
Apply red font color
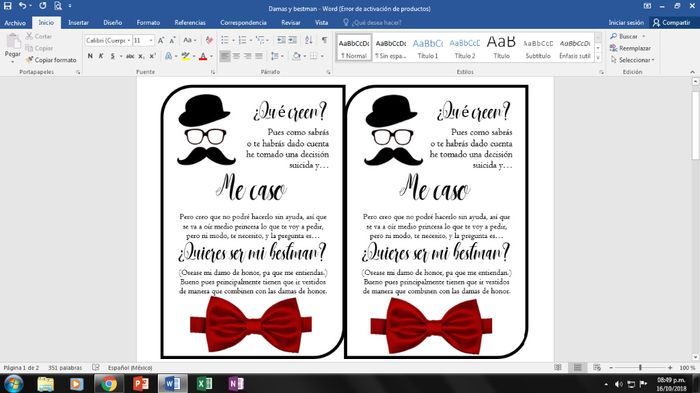203,56
